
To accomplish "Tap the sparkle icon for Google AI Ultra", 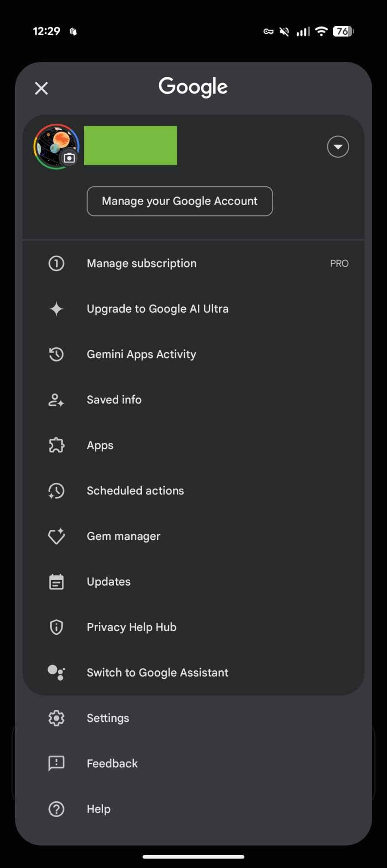I will 56,309.
